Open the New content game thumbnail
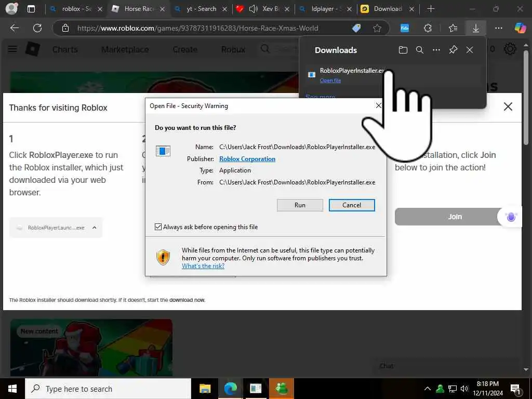 click(91, 348)
